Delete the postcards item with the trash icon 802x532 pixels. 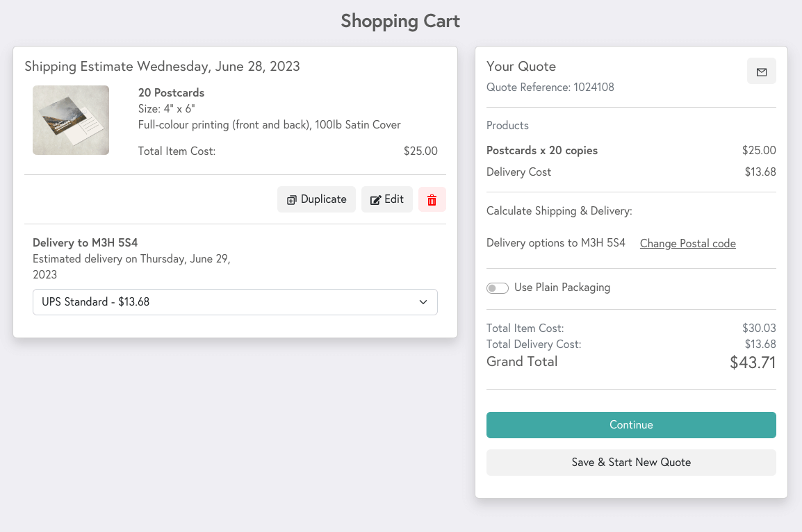click(x=432, y=199)
